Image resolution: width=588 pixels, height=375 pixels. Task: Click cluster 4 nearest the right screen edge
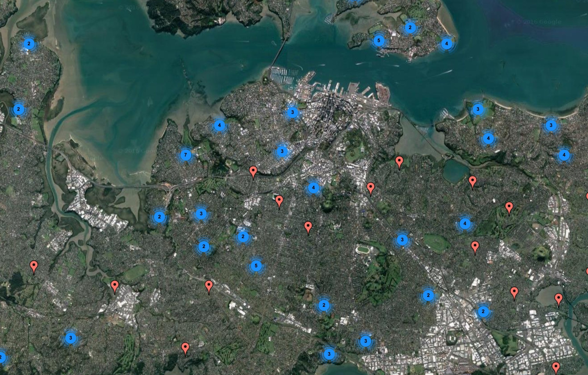564,155
